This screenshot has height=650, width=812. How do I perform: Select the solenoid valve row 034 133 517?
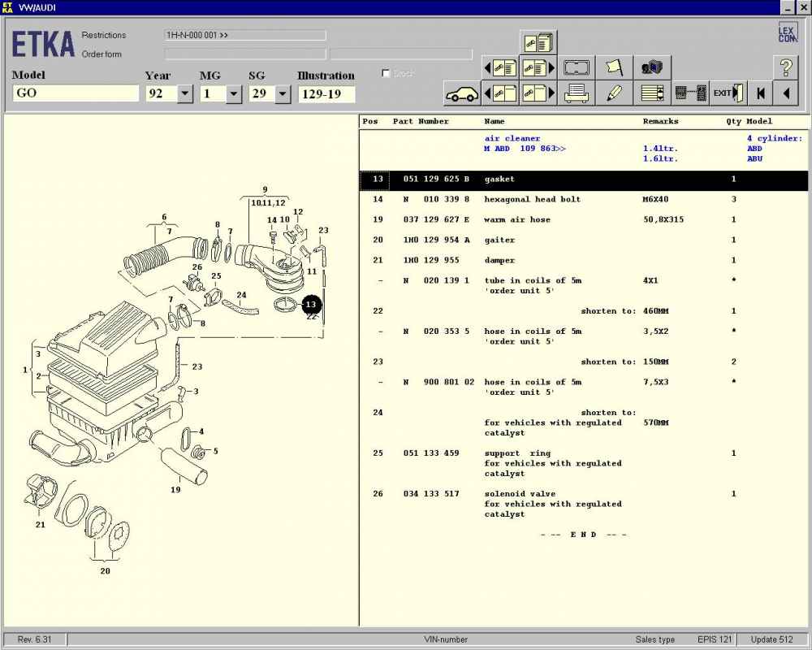pyautogui.click(x=584, y=504)
